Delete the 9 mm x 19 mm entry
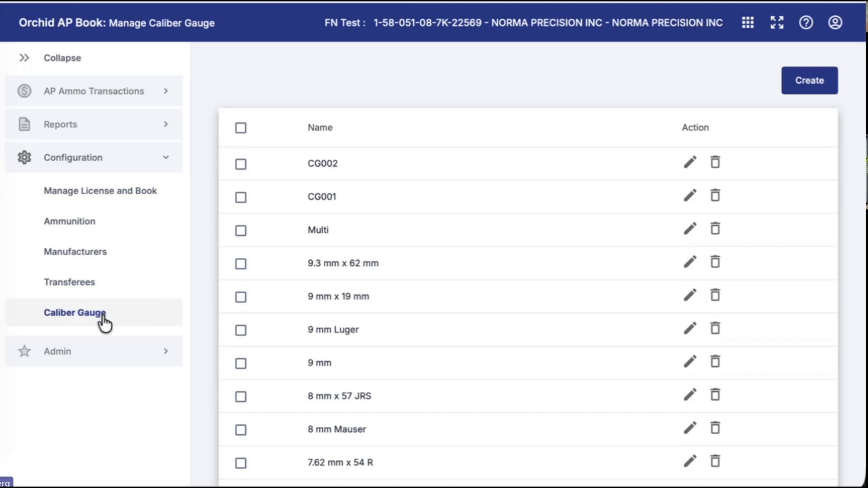 [715, 295]
